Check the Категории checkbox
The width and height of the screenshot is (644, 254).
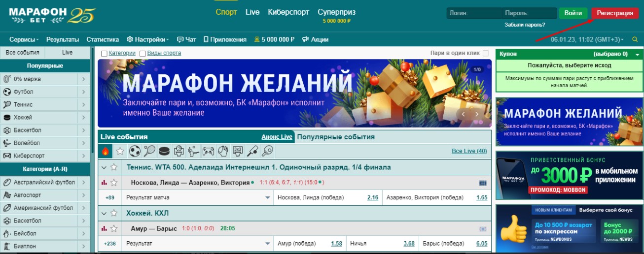pos(104,53)
